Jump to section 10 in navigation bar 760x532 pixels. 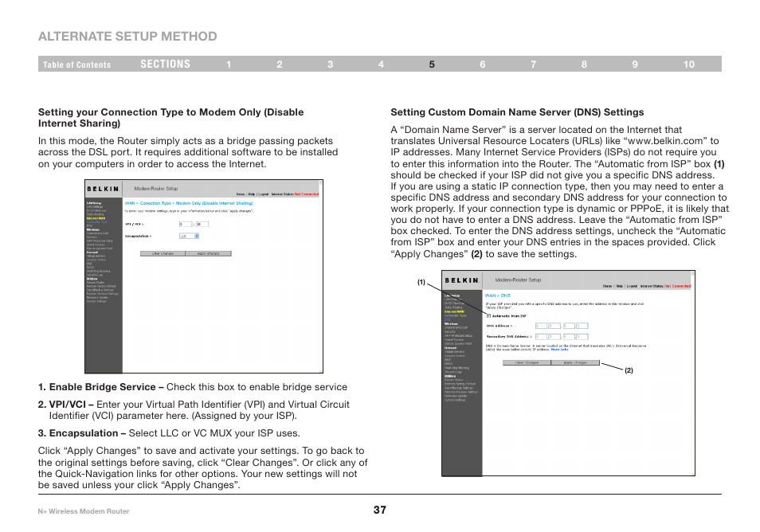689,64
